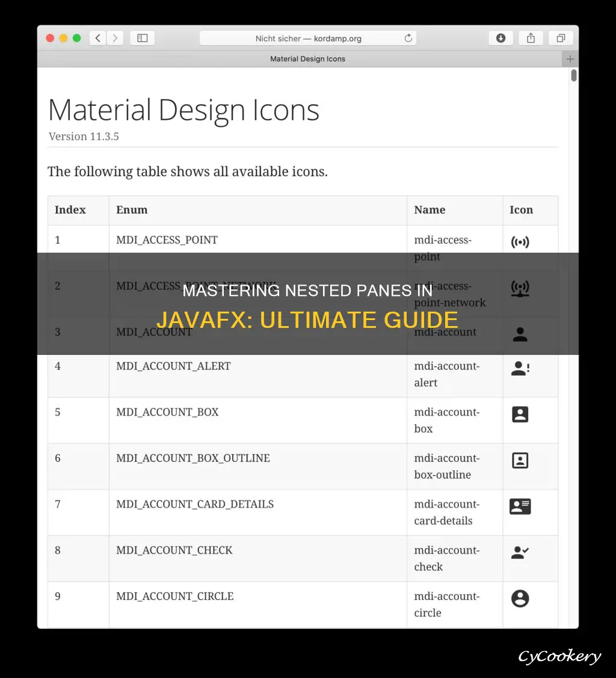The image size is (616, 678).
Task: Click the account alert icon in row 4
Action: click(x=520, y=368)
